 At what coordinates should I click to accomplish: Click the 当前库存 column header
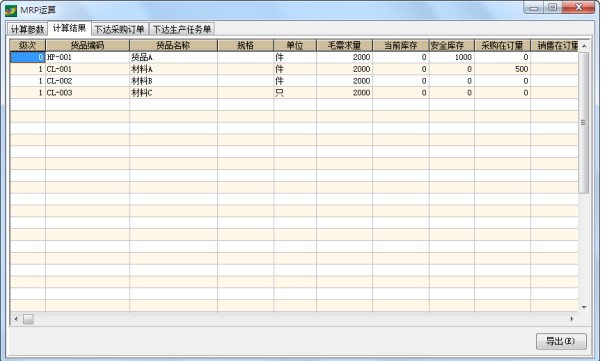point(401,45)
